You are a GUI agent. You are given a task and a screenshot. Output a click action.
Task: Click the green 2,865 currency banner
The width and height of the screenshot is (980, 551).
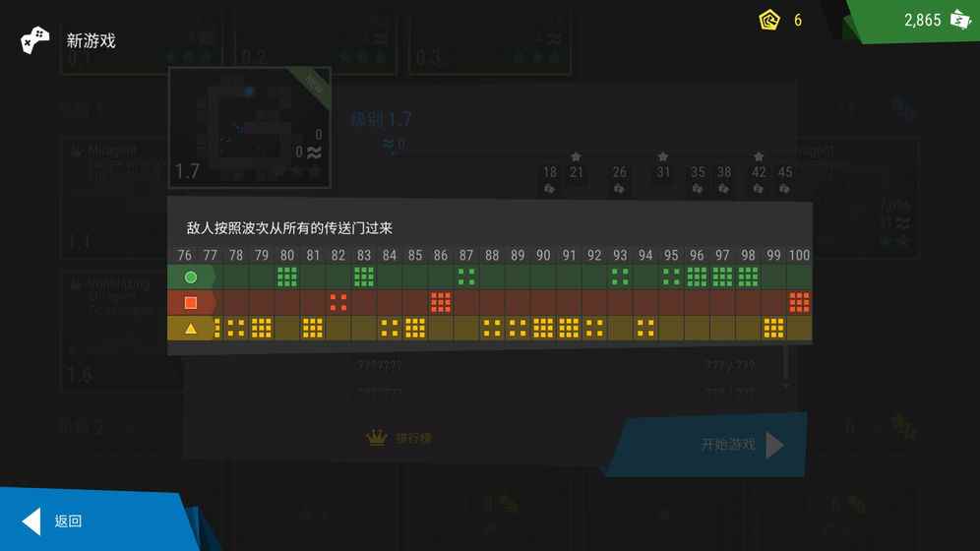tap(912, 22)
